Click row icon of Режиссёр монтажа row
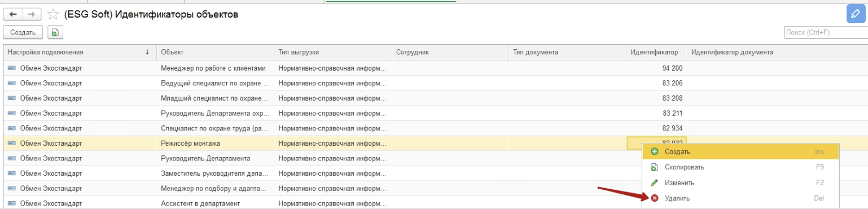 [x=11, y=143]
